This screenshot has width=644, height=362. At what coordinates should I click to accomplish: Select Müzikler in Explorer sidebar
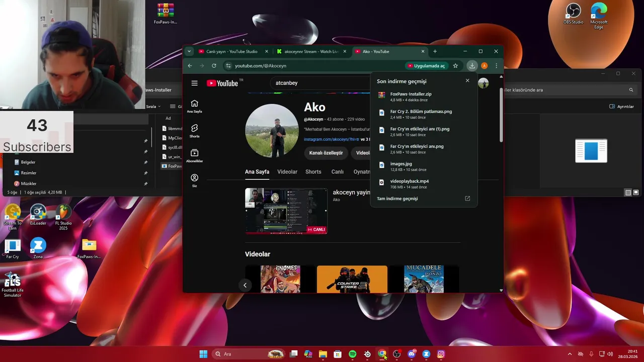[29, 184]
